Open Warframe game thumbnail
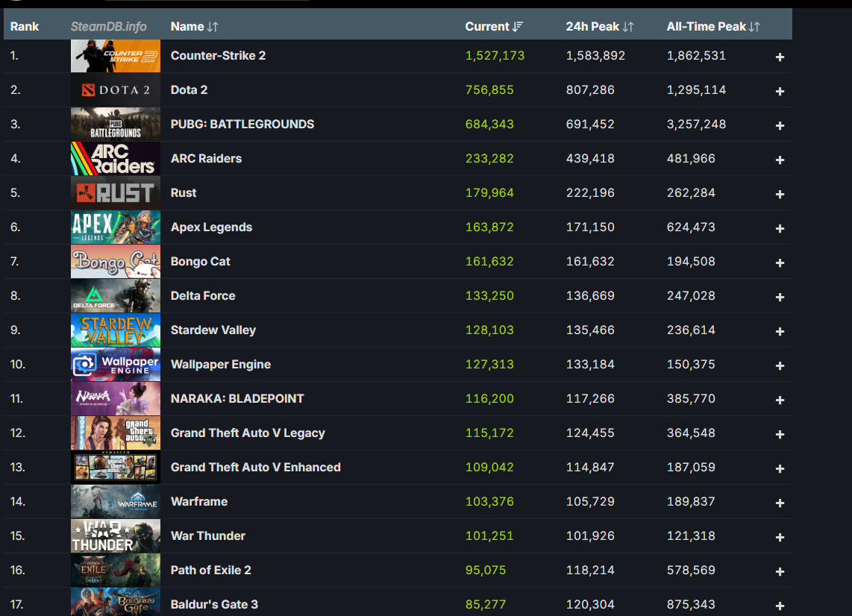 pyautogui.click(x=115, y=501)
